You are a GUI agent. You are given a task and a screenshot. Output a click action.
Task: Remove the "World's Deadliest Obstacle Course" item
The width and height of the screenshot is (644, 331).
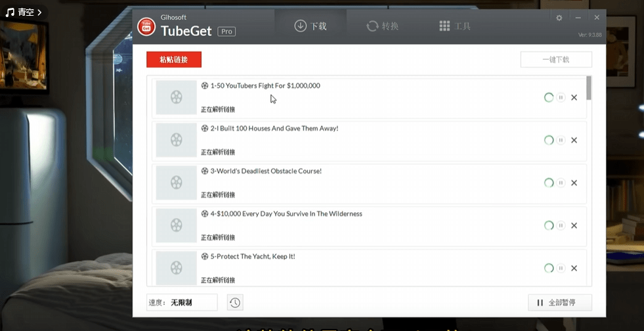click(x=574, y=183)
